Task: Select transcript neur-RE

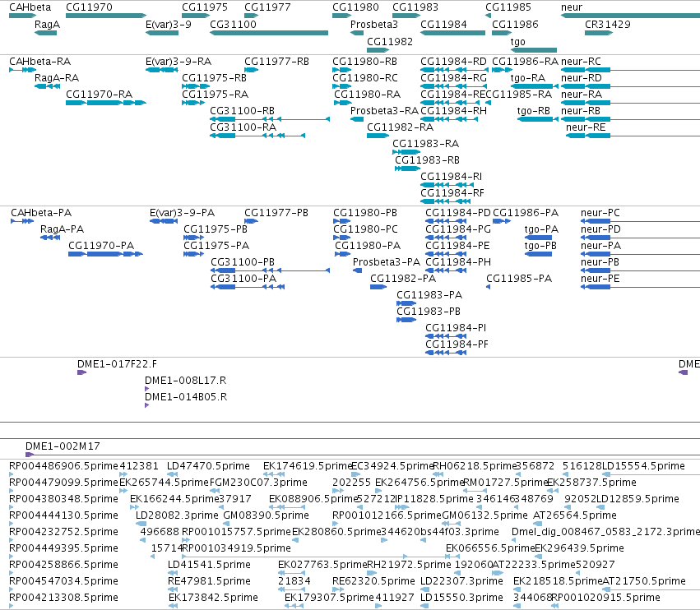Action: tap(586, 127)
